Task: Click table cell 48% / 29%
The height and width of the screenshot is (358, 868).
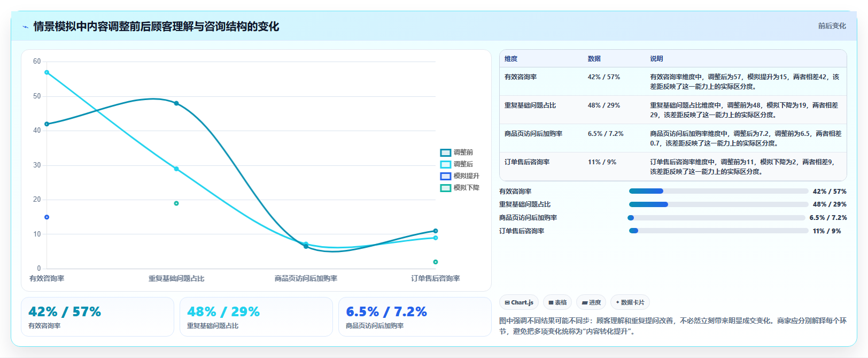Action: (604, 105)
